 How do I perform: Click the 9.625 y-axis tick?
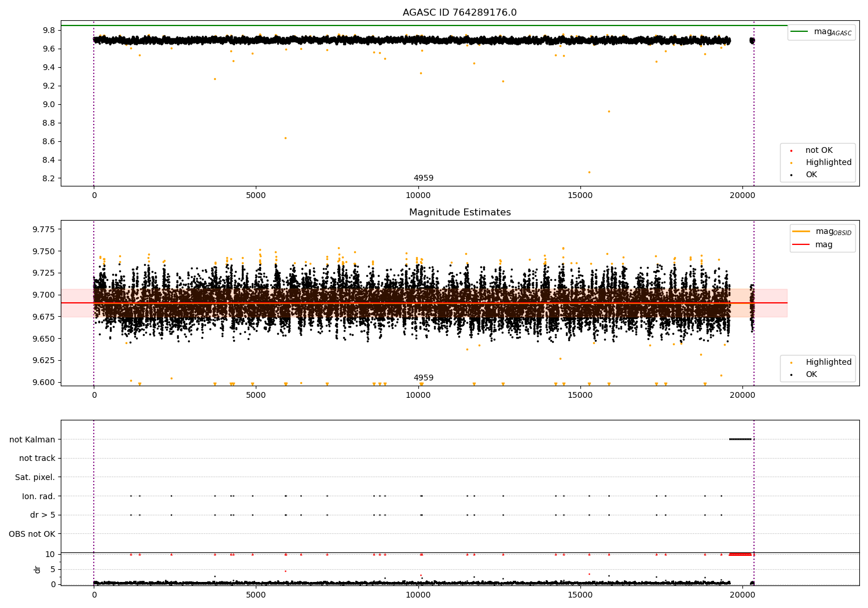click(x=44, y=360)
